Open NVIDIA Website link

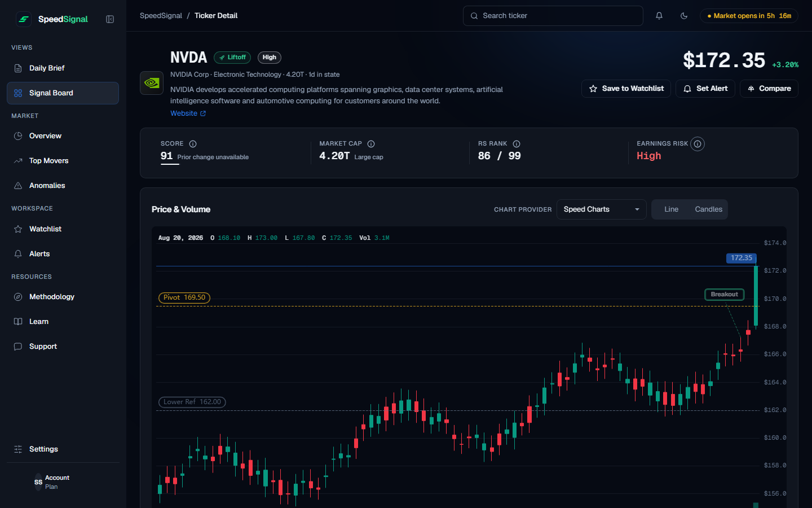(188, 113)
